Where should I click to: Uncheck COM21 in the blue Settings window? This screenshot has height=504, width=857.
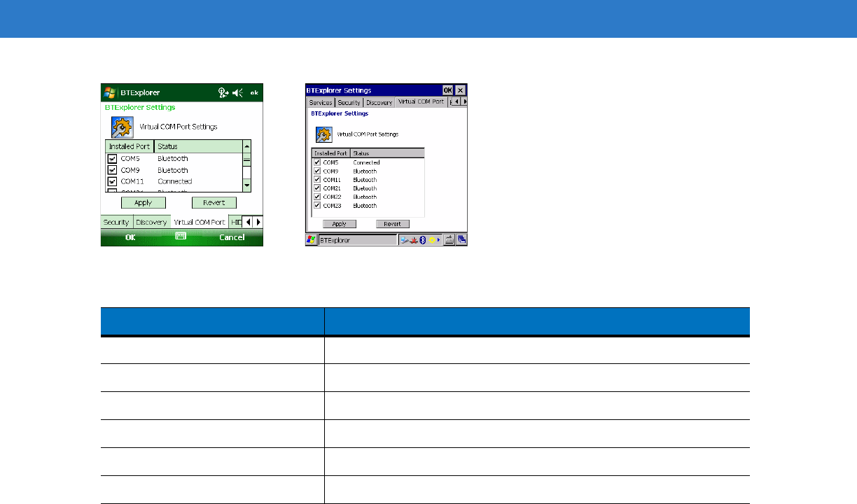tap(317, 188)
